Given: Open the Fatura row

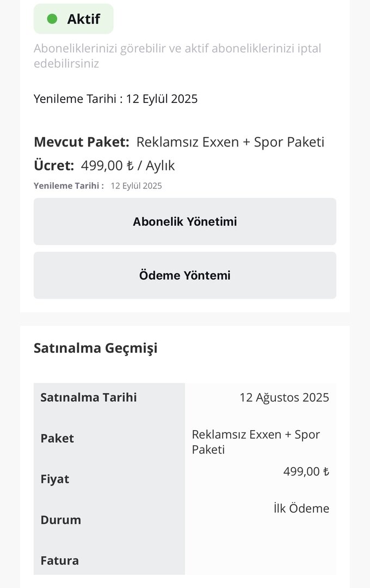Looking at the screenshot, I should click(59, 561).
